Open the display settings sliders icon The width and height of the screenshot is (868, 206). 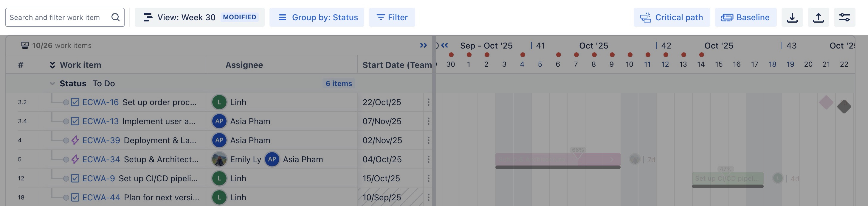coord(844,17)
